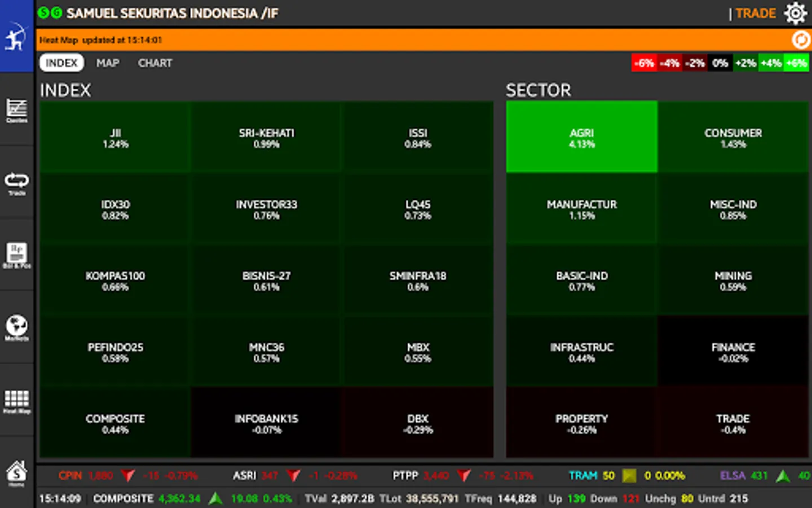Select the -4% legend swatch
The width and height of the screenshot is (812, 508).
point(669,63)
